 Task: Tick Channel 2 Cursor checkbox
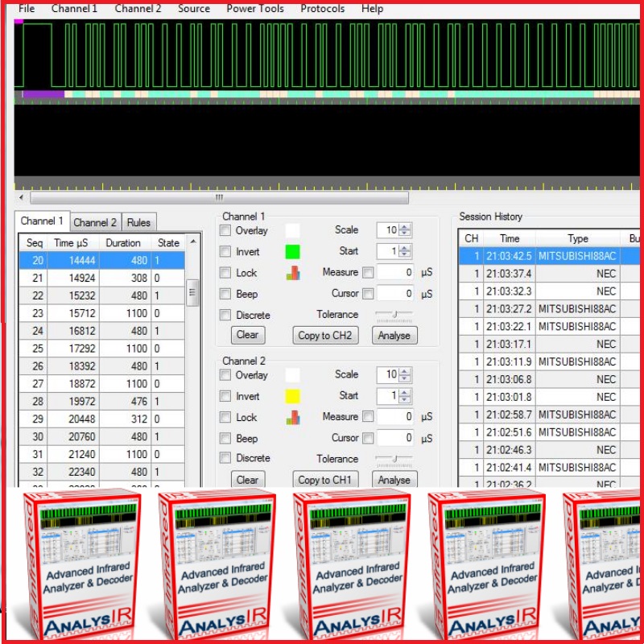click(369, 438)
